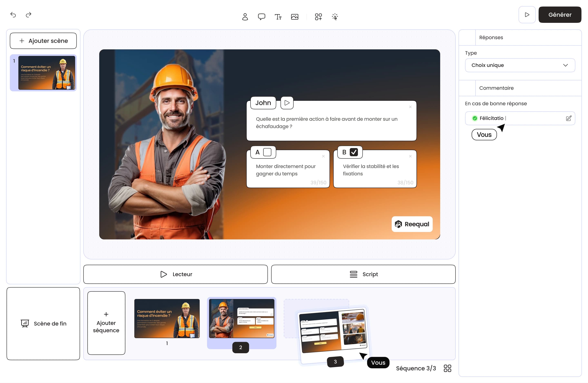Uncheck answer B checkbox
The width and height of the screenshot is (588, 383).
click(x=354, y=152)
